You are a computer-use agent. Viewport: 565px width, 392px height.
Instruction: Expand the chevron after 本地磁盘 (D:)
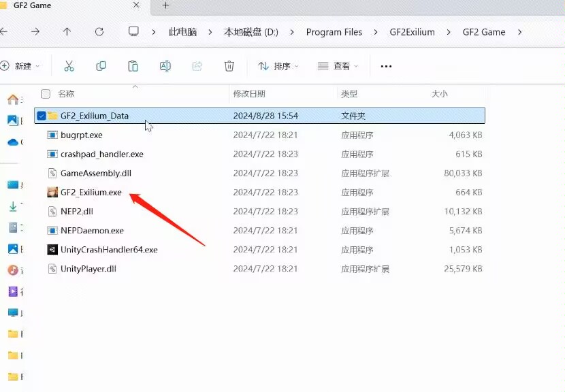[292, 32]
